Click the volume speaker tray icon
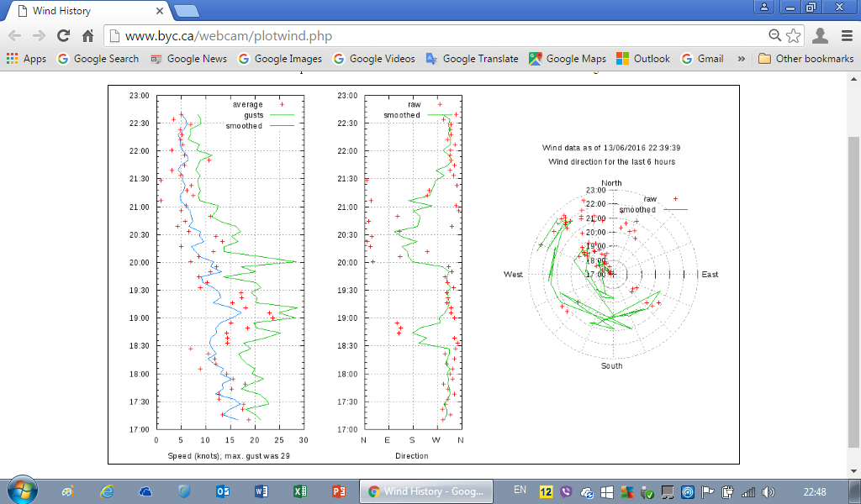The width and height of the screenshot is (861, 504). coord(769,492)
